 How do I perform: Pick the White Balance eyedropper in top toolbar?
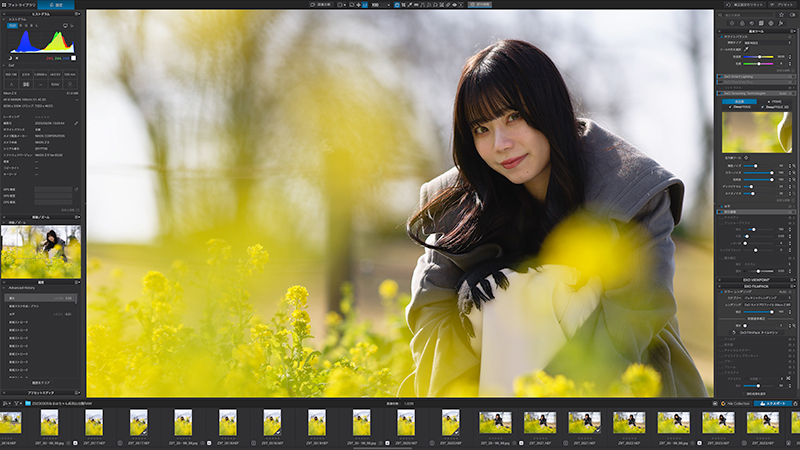[410, 5]
